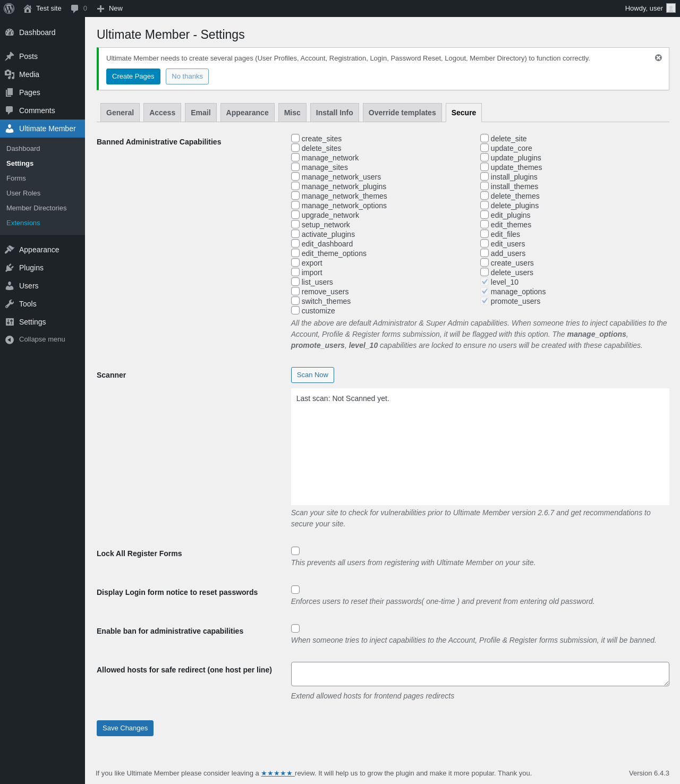Switch to the Install Info tab
The height and width of the screenshot is (784, 680).
(x=335, y=113)
